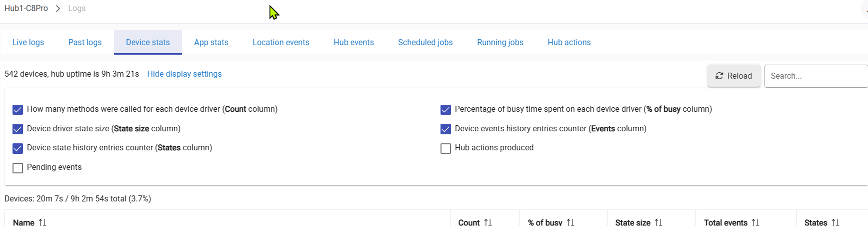Screen dimensions: 868x226
Task: Open the Live logs tab
Action: 28,43
